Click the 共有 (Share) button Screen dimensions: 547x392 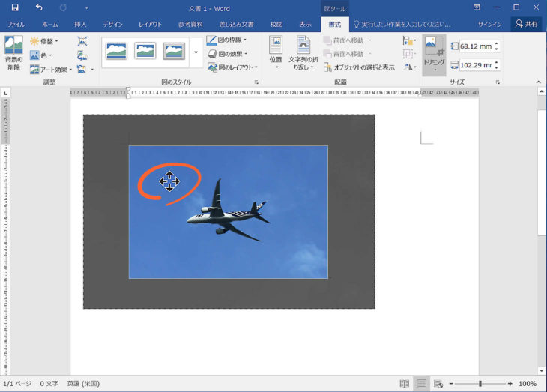[x=526, y=24]
